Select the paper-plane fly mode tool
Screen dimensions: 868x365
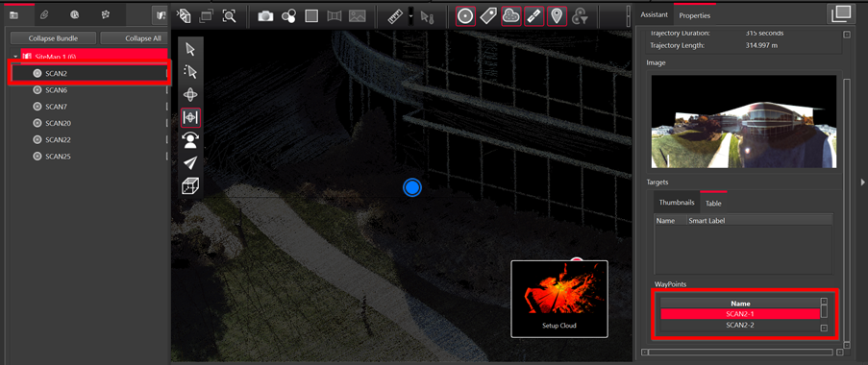(x=190, y=163)
